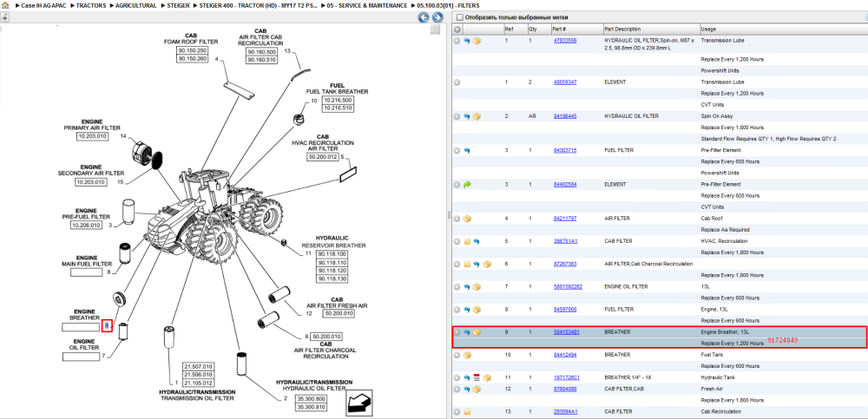
Task: Open part number link 1971726C1
Action: pyautogui.click(x=566, y=377)
